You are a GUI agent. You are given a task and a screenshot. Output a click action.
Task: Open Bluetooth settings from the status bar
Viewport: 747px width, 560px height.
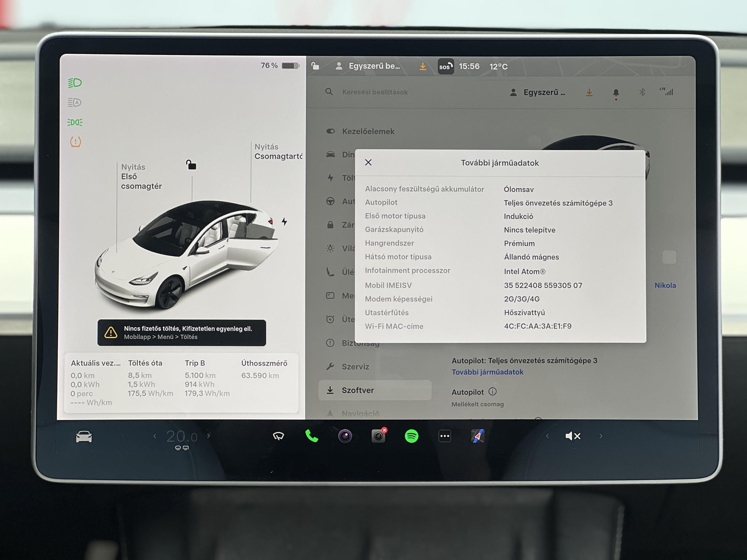tap(642, 92)
